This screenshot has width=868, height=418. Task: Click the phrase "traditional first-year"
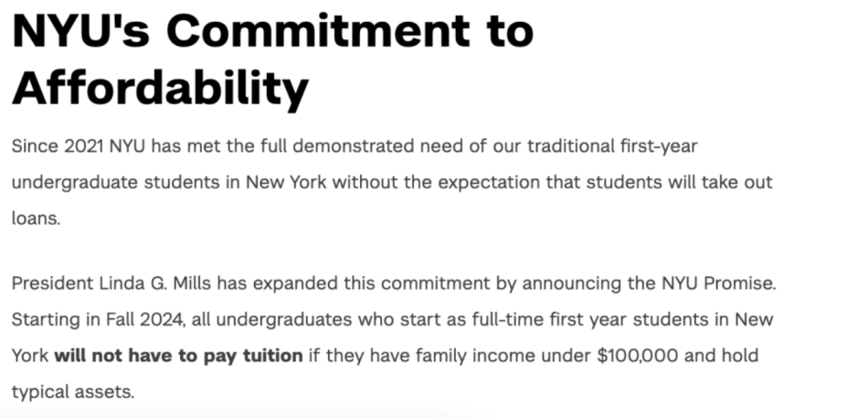[x=614, y=146]
